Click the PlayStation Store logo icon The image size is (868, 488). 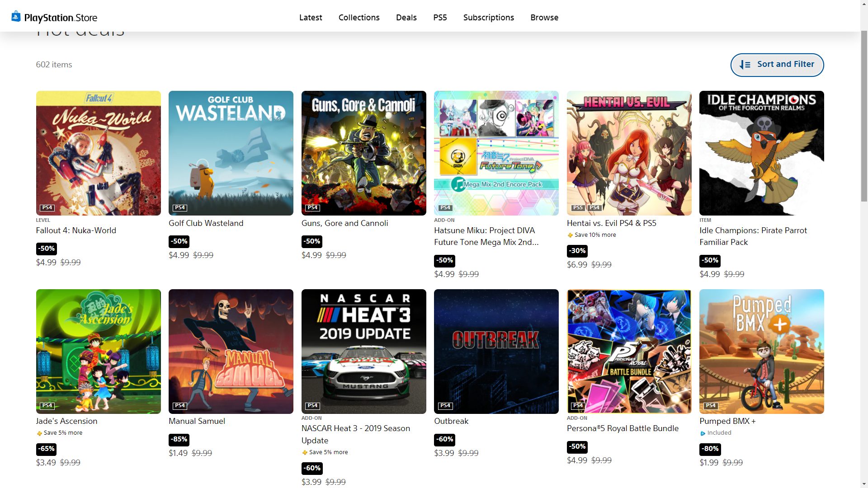coord(16,17)
